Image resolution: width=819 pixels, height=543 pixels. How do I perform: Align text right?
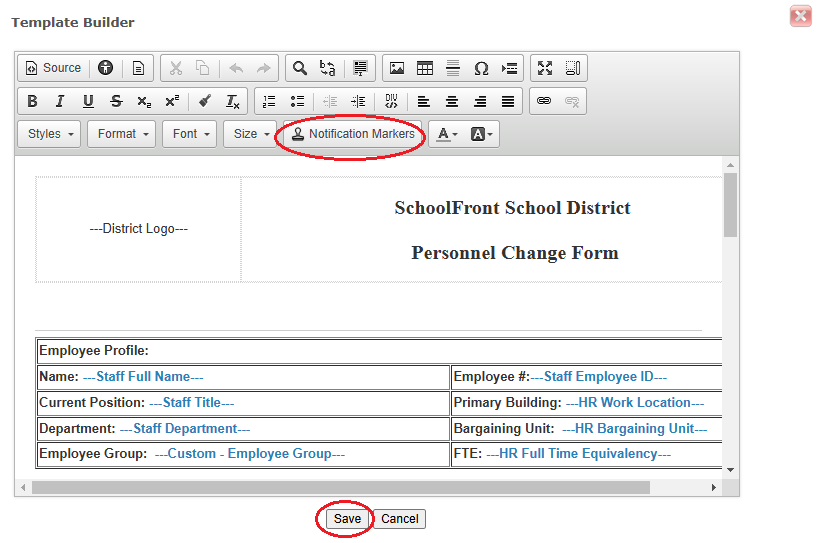pos(480,101)
